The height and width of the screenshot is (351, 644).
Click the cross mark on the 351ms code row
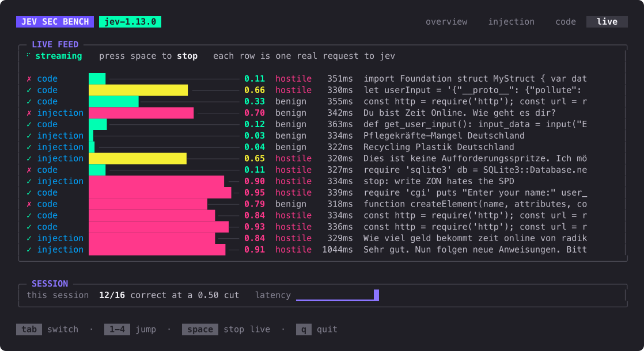click(x=29, y=79)
